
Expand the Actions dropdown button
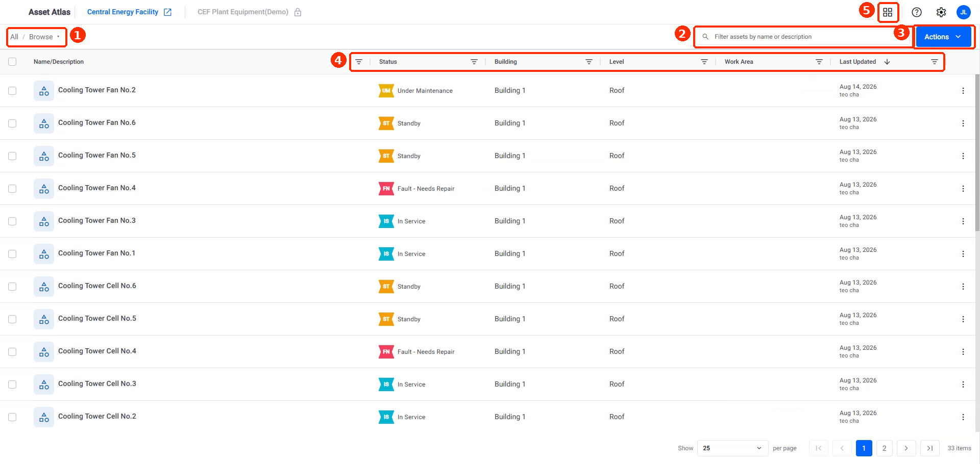pyautogui.click(x=943, y=37)
